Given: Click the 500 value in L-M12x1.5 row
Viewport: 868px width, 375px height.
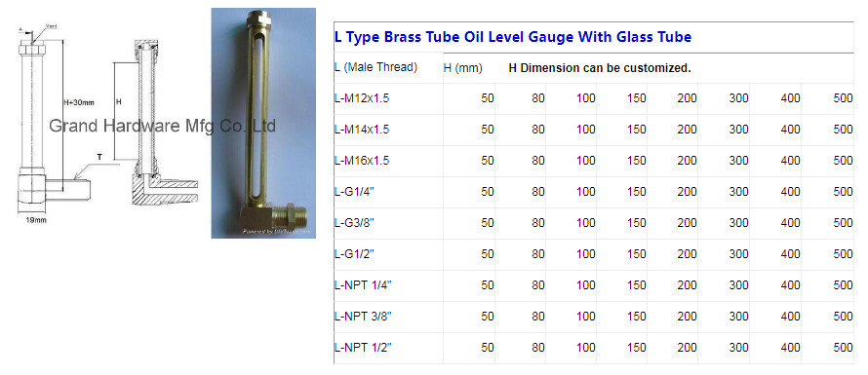Looking at the screenshot, I should (843, 98).
